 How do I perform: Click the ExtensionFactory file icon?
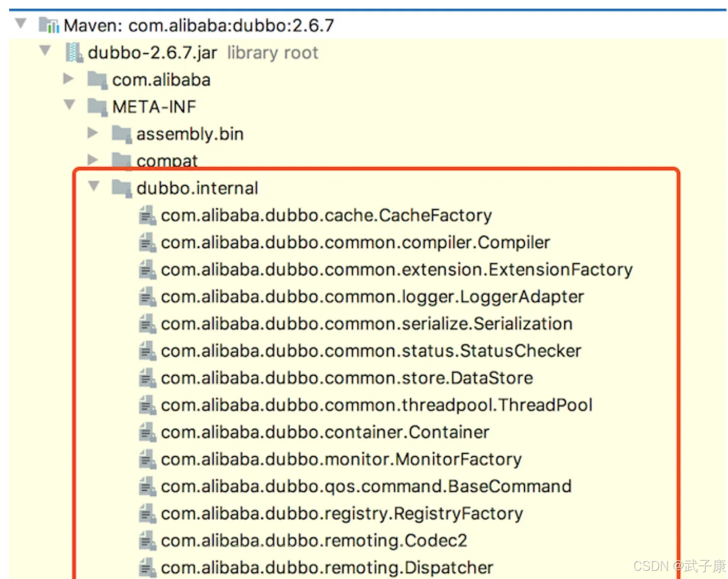[x=147, y=269]
